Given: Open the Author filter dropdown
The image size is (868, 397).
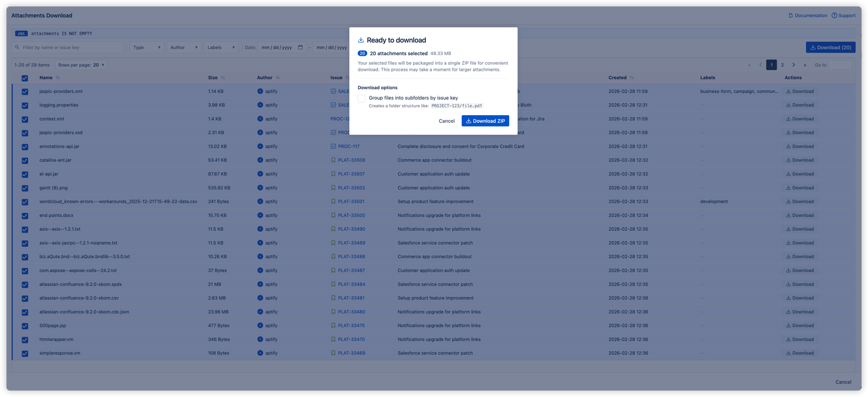Looking at the screenshot, I should point(184,47).
